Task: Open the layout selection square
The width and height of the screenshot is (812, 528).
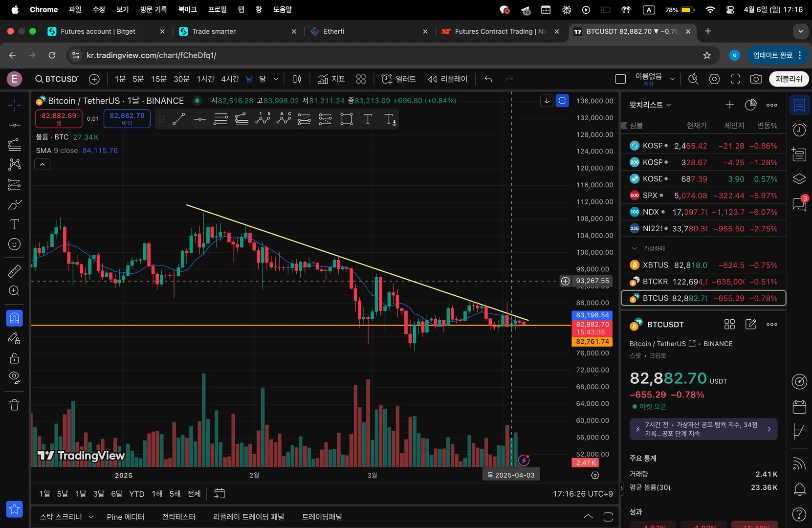Action: [x=620, y=79]
